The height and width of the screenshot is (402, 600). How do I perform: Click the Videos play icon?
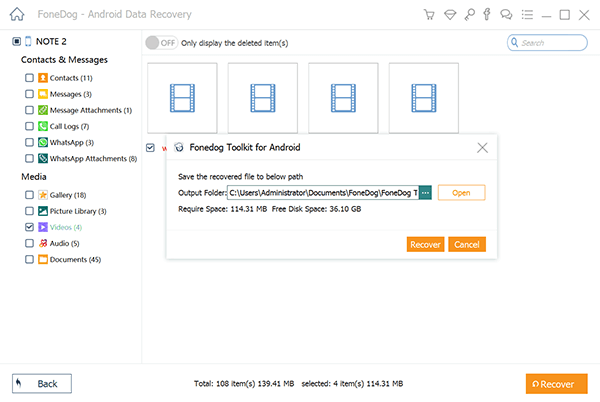(43, 227)
